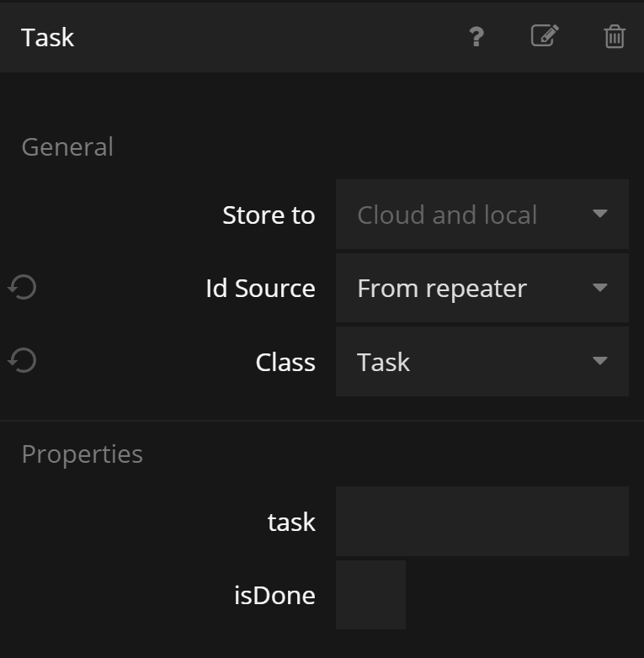Open help for the Task component
This screenshot has width=644, height=658.
[476, 37]
